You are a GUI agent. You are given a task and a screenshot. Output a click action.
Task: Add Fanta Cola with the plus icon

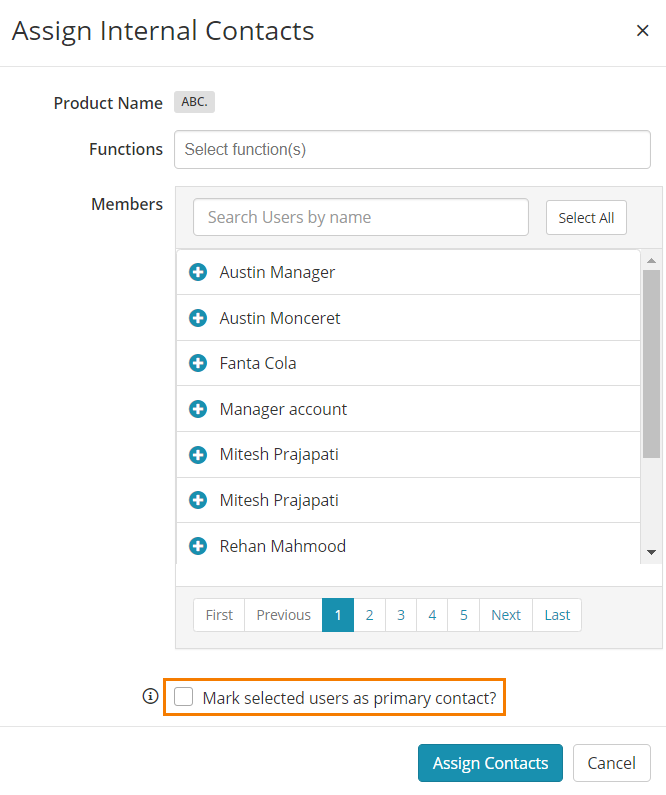tap(198, 363)
